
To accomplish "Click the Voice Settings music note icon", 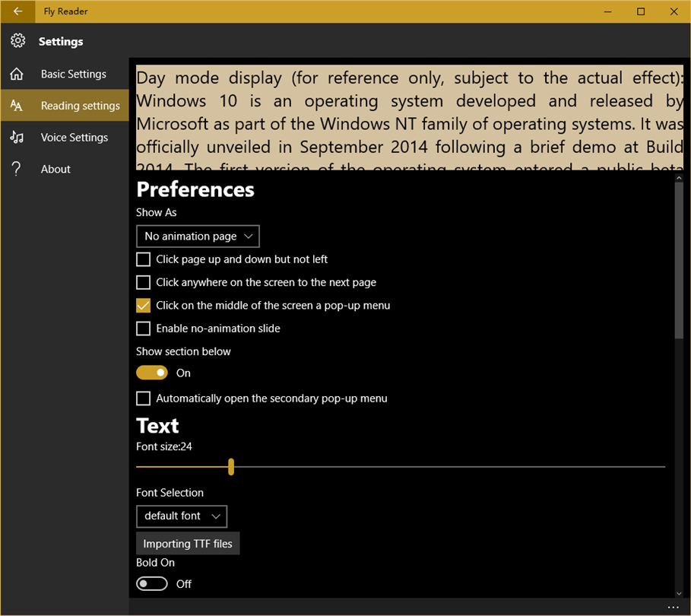I will coord(17,137).
